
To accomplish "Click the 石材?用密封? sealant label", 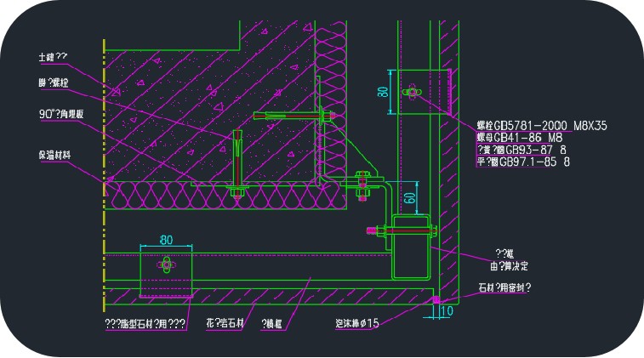I will point(504,287).
